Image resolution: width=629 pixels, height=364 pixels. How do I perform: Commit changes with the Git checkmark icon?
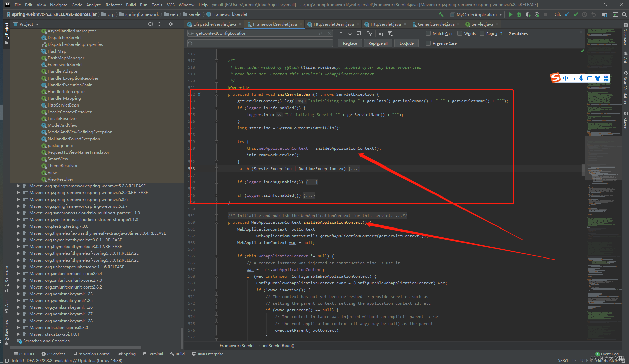pos(576,14)
